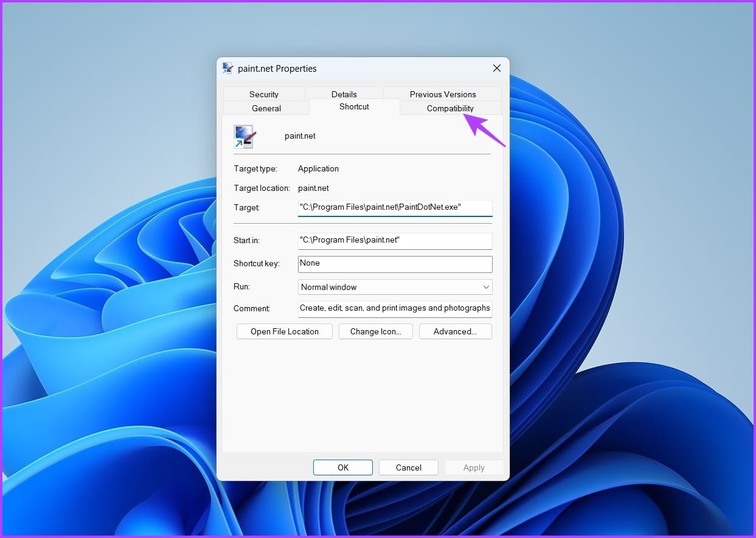Image resolution: width=756 pixels, height=538 pixels.
Task: Select the Start in field
Action: tap(395, 241)
